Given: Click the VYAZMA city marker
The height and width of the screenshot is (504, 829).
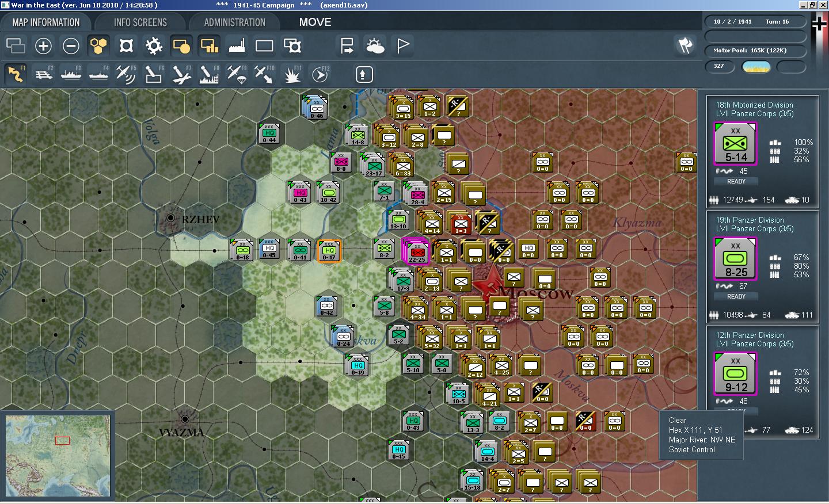Looking at the screenshot, I should pyautogui.click(x=185, y=419).
